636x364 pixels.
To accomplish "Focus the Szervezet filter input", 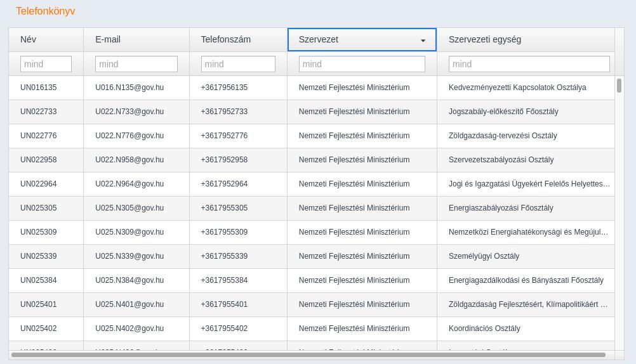I will [x=362, y=64].
